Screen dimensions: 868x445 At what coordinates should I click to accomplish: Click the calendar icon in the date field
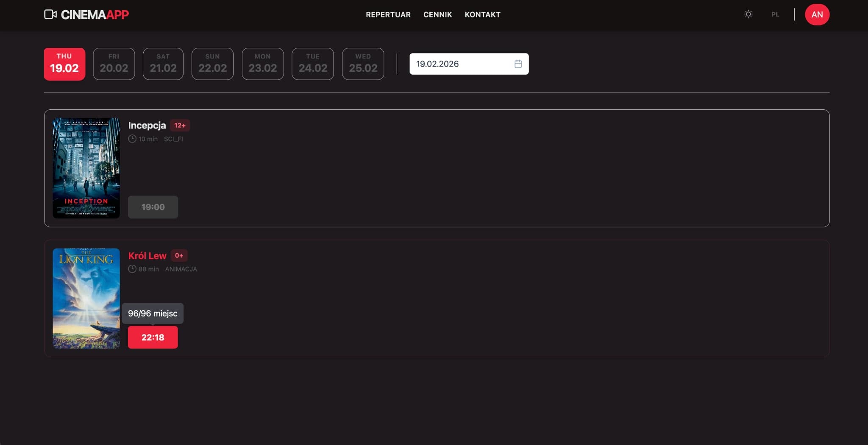pos(517,64)
